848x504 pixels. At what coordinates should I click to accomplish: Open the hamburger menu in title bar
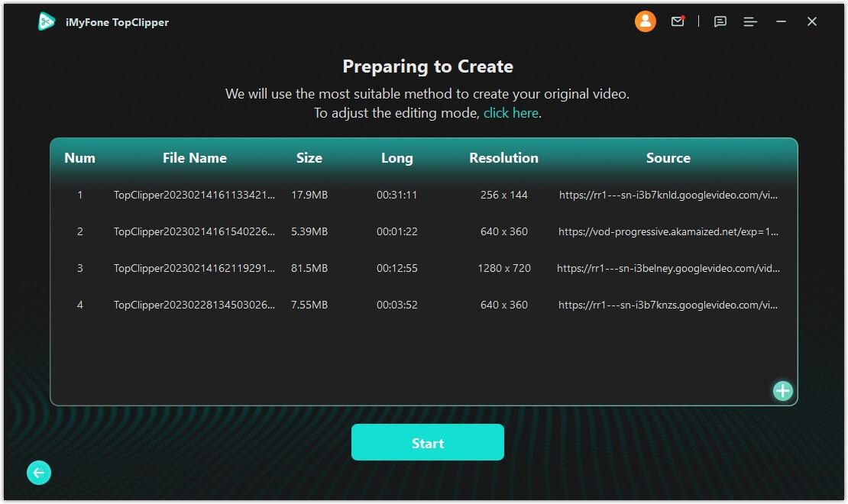(750, 22)
